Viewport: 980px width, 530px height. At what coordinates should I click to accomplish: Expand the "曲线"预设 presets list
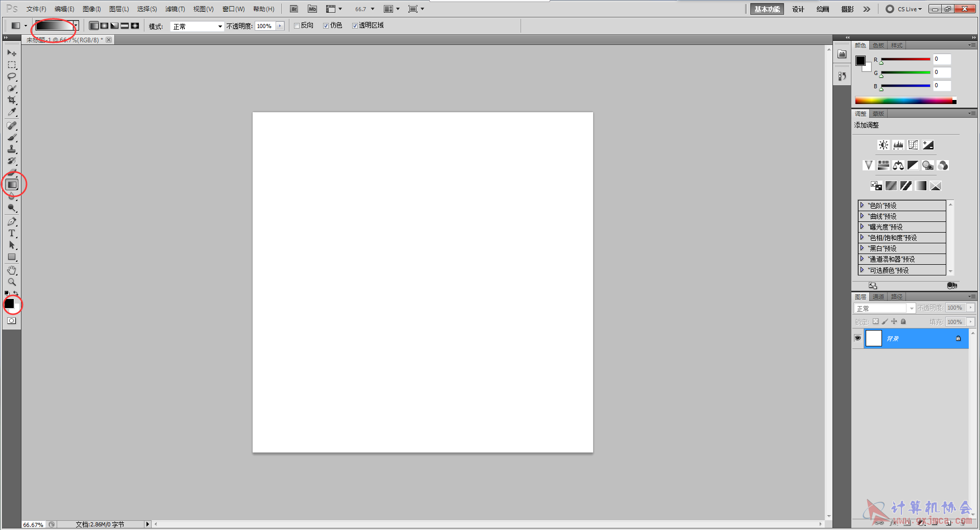pyautogui.click(x=862, y=216)
